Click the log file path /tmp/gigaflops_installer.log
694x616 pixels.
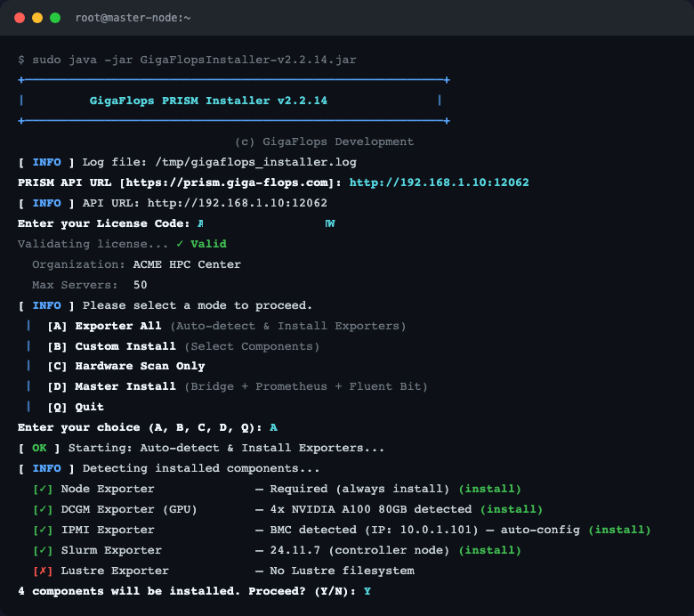[x=256, y=162]
